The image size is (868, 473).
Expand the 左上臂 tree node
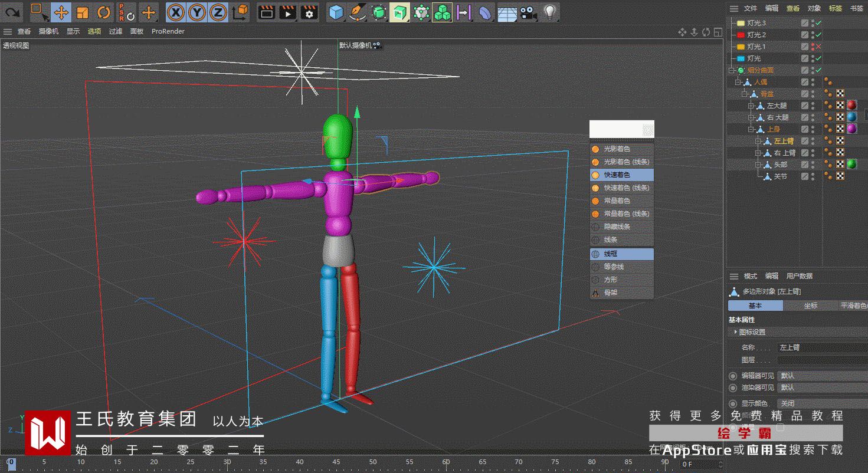click(x=758, y=141)
